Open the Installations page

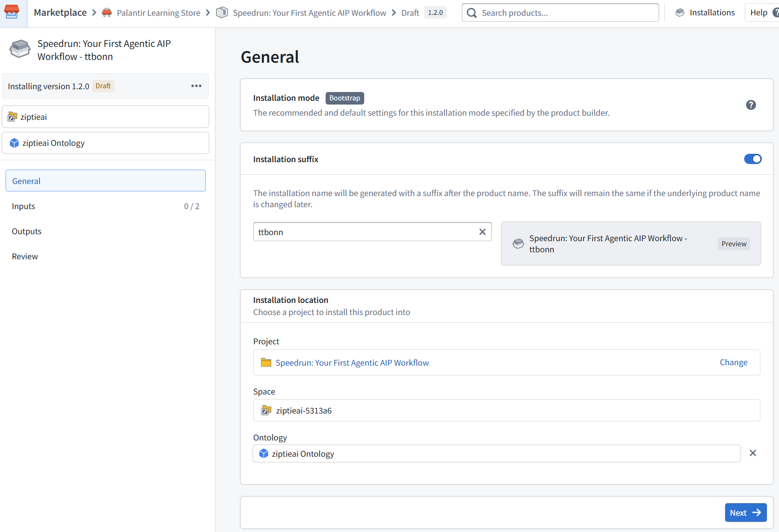click(705, 13)
